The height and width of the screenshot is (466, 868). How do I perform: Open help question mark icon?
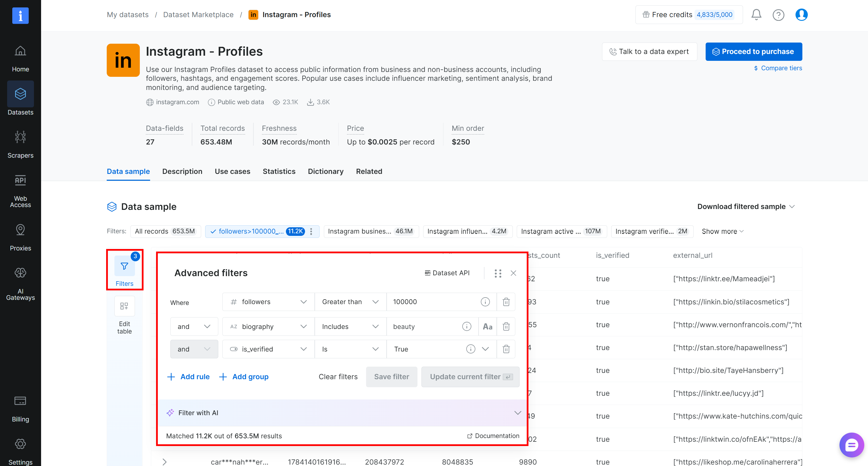point(778,15)
